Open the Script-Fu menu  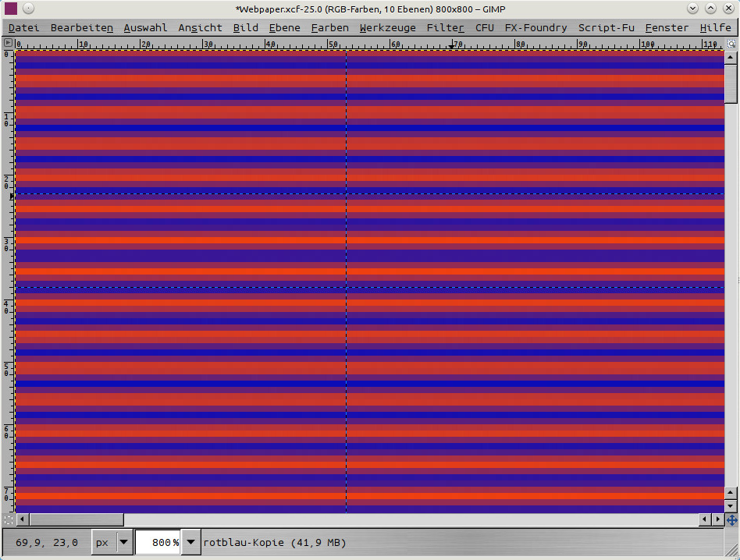click(x=606, y=27)
